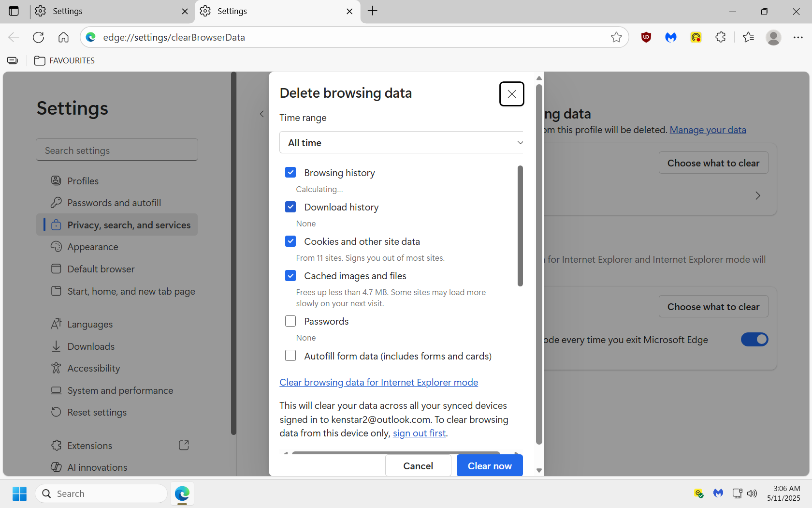Click the Cancel button

pyautogui.click(x=418, y=466)
